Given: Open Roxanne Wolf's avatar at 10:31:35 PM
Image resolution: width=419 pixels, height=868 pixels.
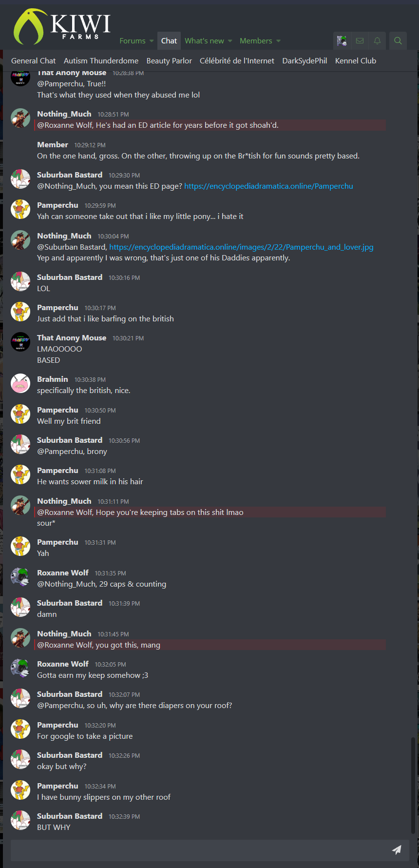Looking at the screenshot, I should pos(20,577).
